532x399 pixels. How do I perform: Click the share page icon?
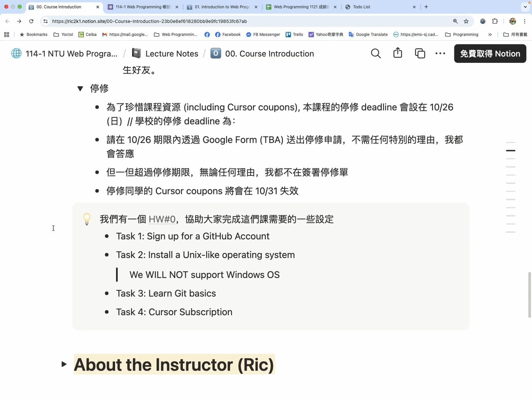(398, 53)
